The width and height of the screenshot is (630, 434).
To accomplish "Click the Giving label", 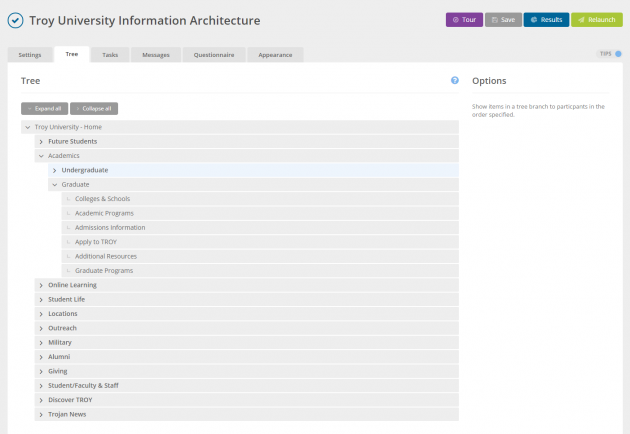I will (x=57, y=371).
